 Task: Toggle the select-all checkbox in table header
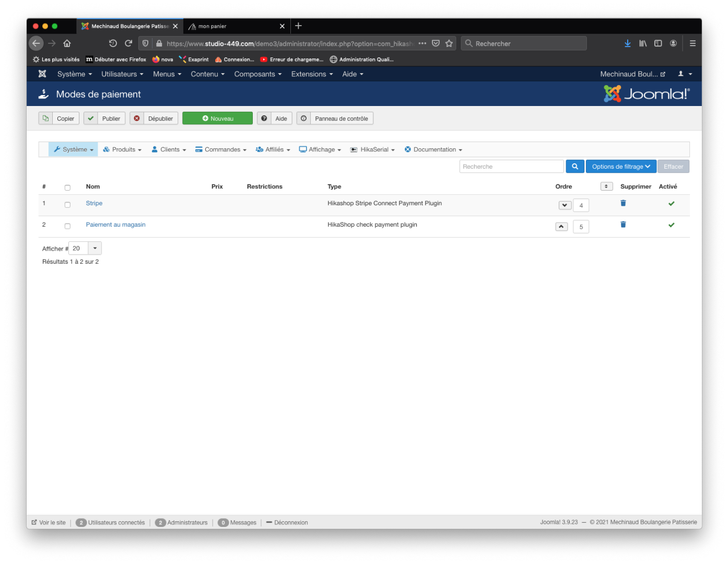tap(67, 187)
